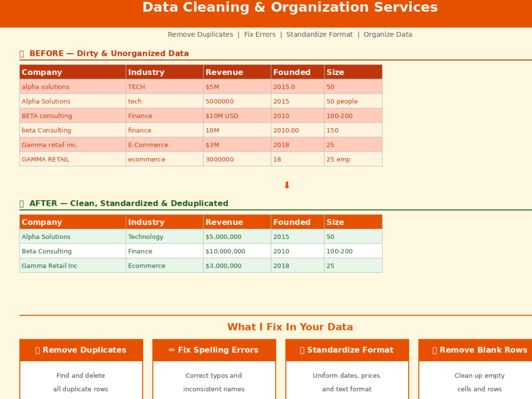Select the 'Gamma Retail Inc' cleaned cell
The width and height of the screenshot is (532, 399).
point(72,265)
